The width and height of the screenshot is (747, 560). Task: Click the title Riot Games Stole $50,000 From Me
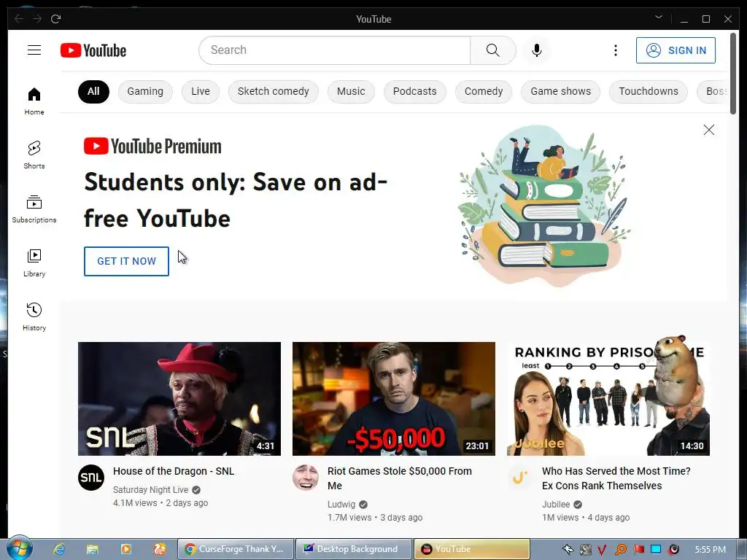[399, 478]
